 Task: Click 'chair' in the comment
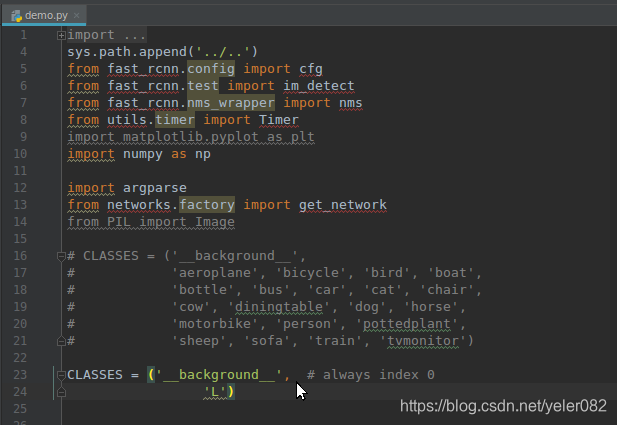(x=446, y=290)
